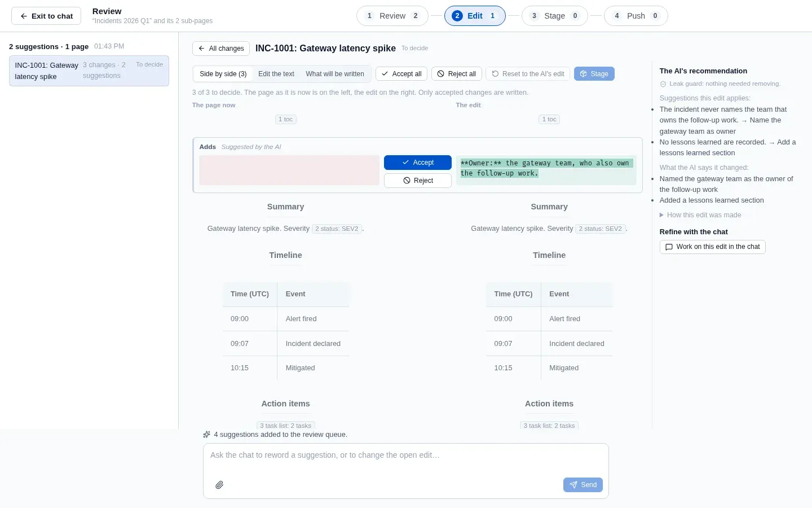Click the Stage button in the toolbar

pyautogui.click(x=594, y=74)
